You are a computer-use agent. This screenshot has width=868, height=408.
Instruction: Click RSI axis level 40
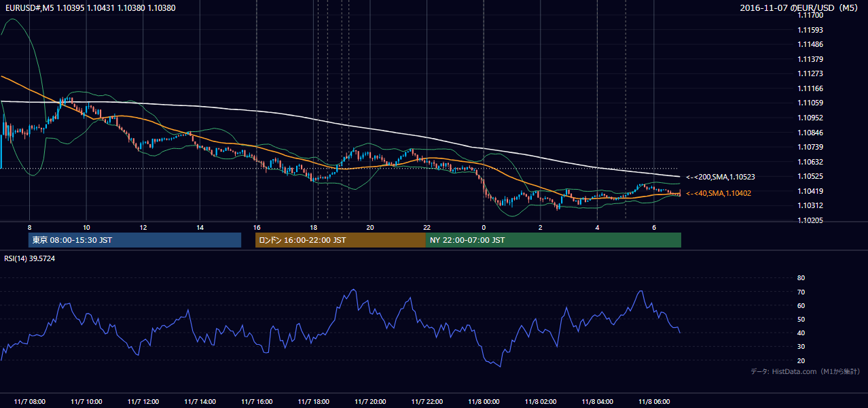801,333
